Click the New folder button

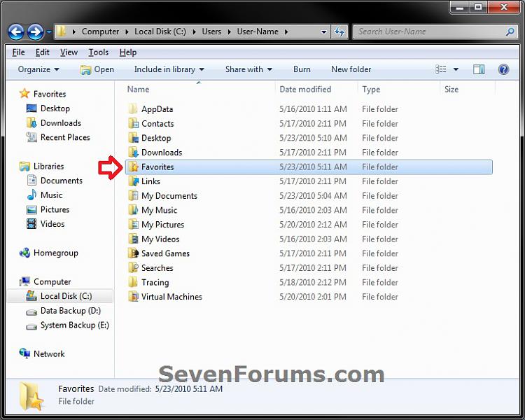[351, 69]
